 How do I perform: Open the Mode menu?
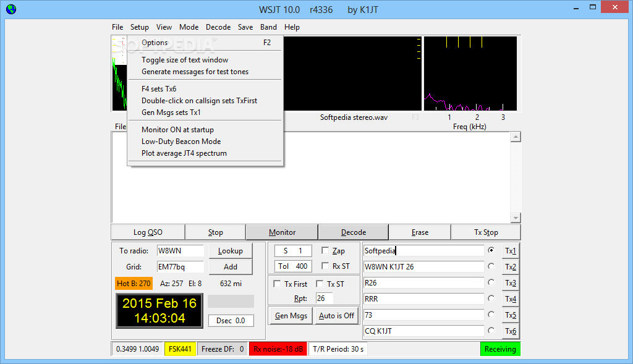[189, 27]
